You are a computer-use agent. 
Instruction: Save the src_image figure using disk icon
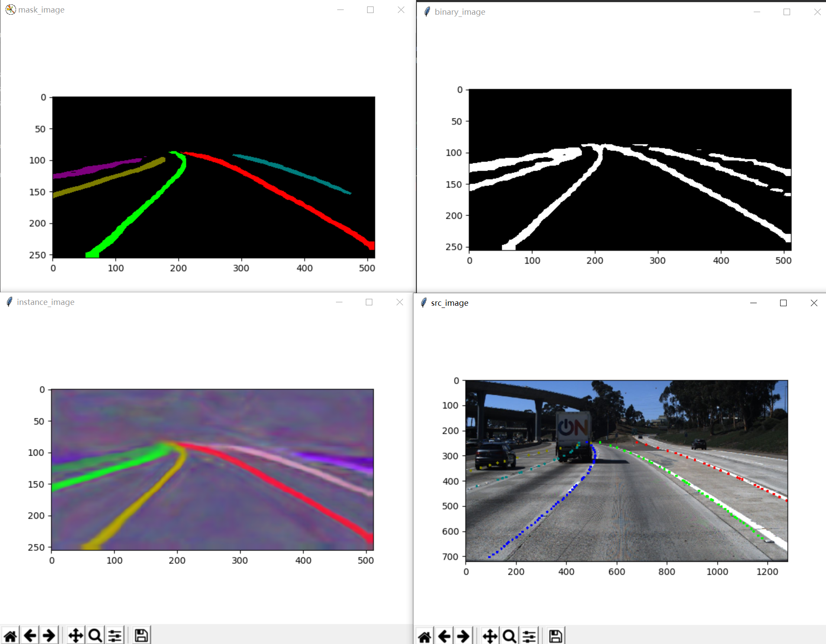[x=555, y=635]
